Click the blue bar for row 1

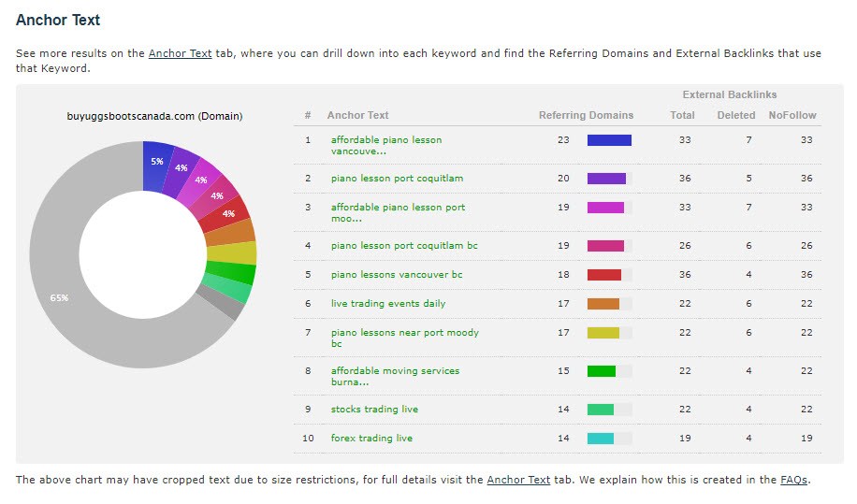(x=608, y=140)
